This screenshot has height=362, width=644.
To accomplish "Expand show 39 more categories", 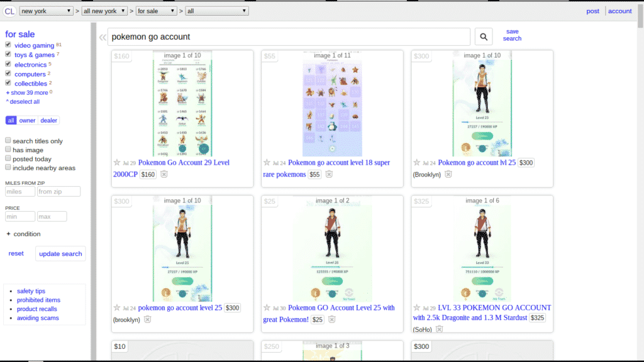I will [27, 93].
